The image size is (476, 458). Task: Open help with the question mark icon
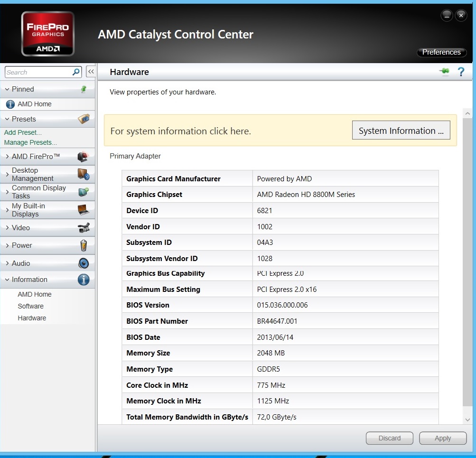[x=461, y=72]
